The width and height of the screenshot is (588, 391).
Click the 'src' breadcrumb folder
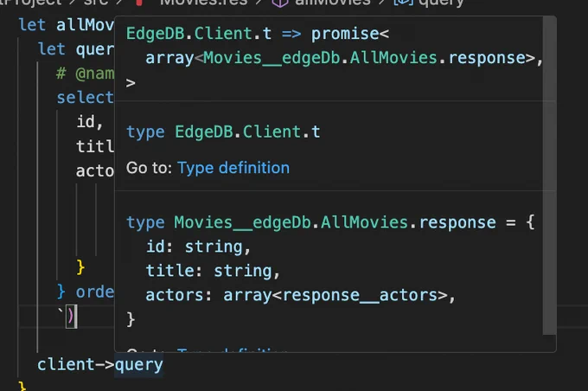click(96, 3)
